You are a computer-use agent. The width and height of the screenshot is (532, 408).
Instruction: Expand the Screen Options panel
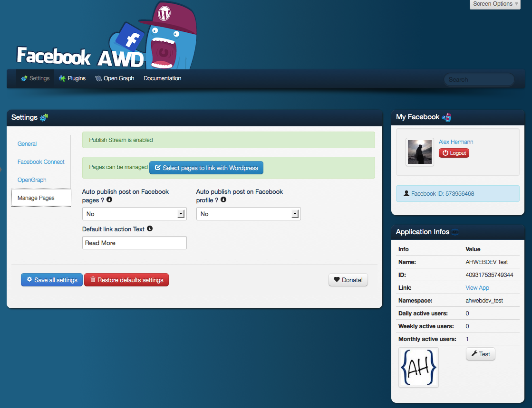pos(496,4)
